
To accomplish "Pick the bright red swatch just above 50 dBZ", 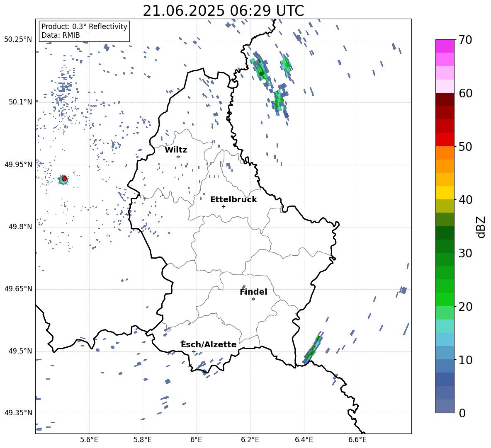I will (445, 140).
